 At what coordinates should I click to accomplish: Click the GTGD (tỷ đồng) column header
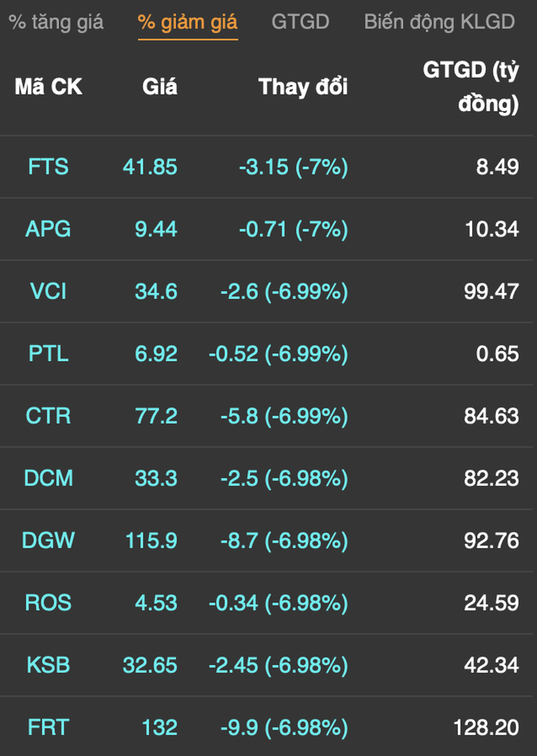[470, 87]
